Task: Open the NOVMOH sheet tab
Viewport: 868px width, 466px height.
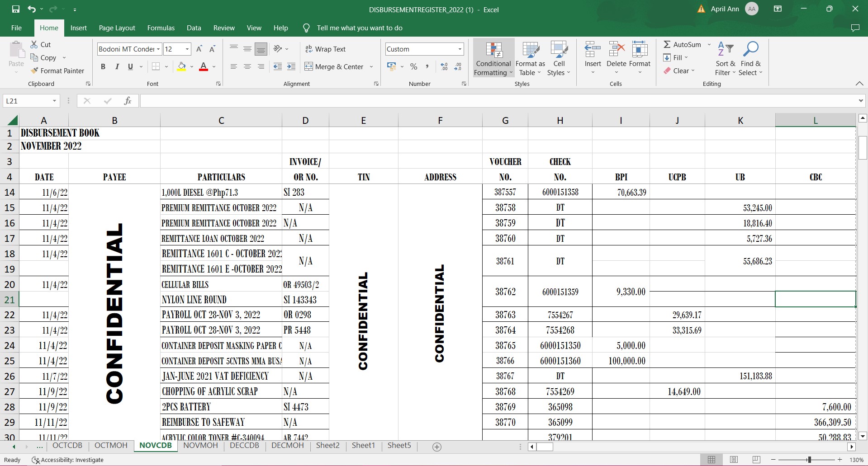Action: click(200, 445)
